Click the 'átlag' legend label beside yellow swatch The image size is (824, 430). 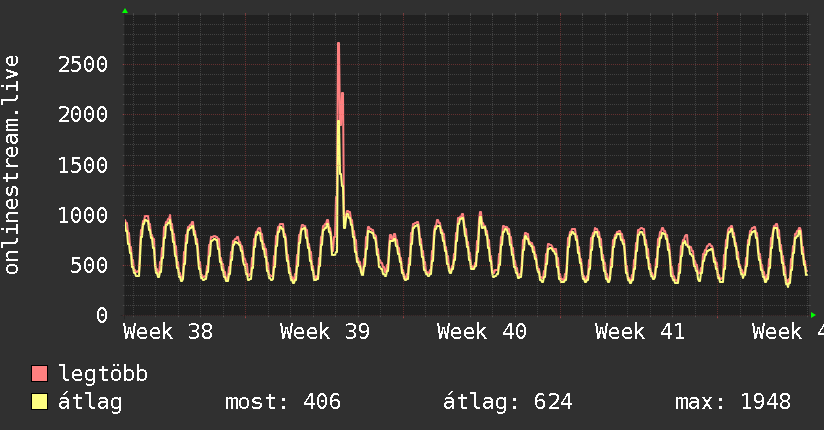point(90,402)
